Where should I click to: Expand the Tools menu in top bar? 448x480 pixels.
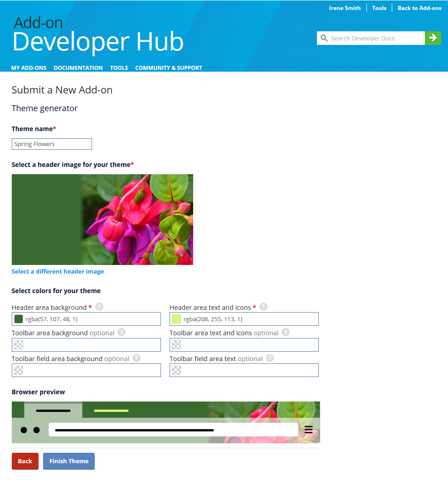coord(379,8)
